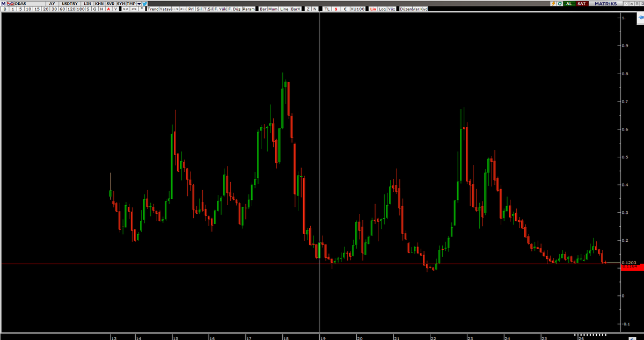Open the LIN scale selector
The image size is (644, 340).
click(87, 3)
